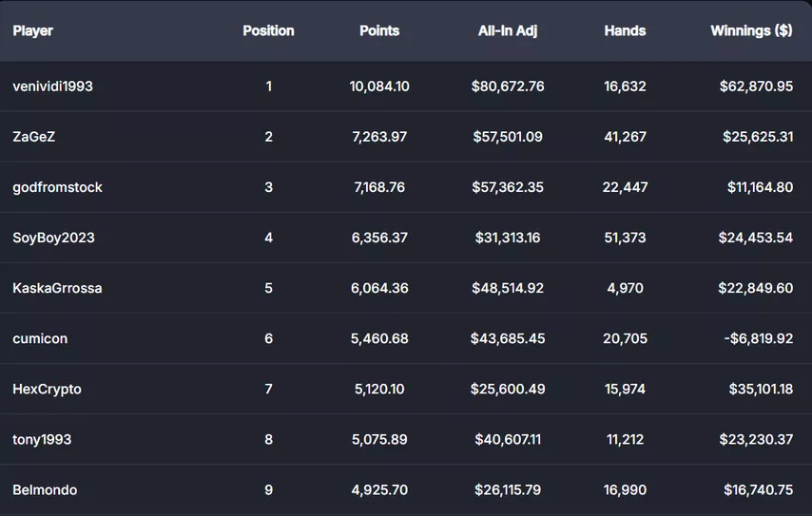Sort by Winnings ($) column header
This screenshot has width=812, height=516.
(x=751, y=30)
